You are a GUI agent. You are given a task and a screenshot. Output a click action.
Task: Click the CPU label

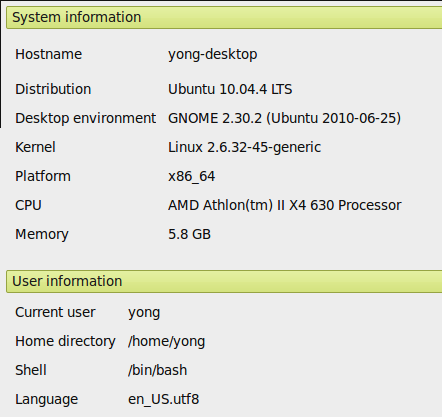click(28, 205)
